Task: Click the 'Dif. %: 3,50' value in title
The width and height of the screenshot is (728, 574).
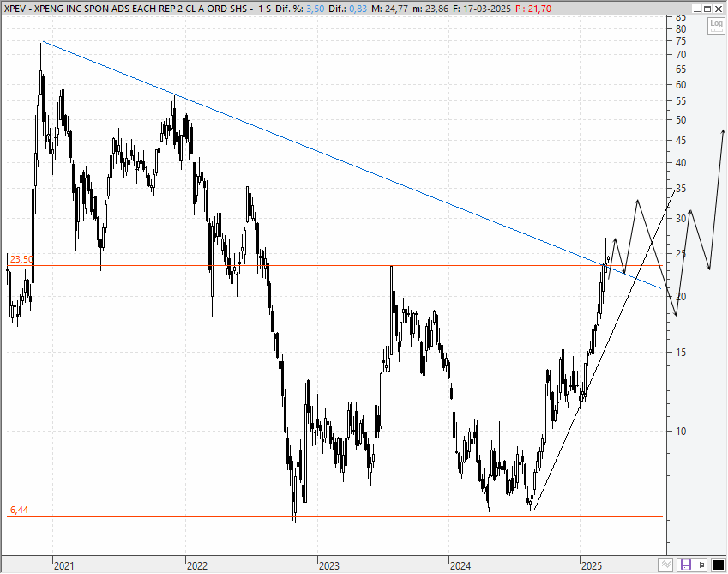Action: (299, 9)
